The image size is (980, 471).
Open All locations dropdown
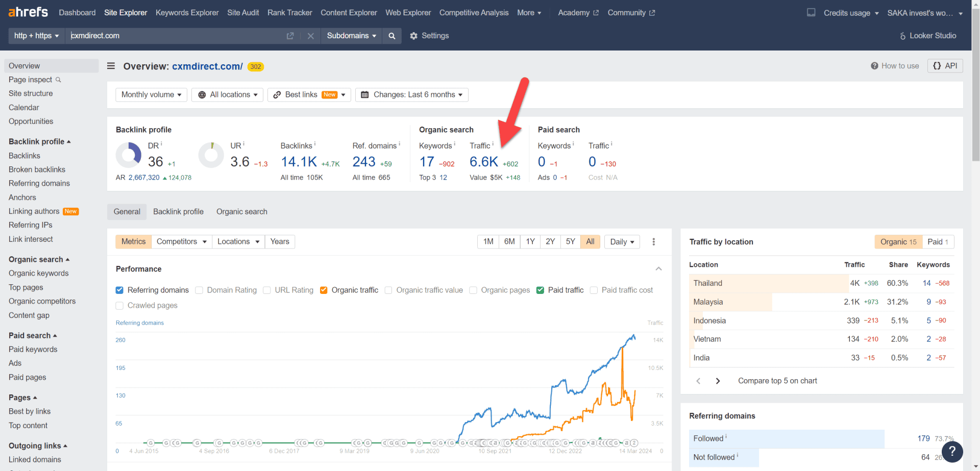point(228,95)
